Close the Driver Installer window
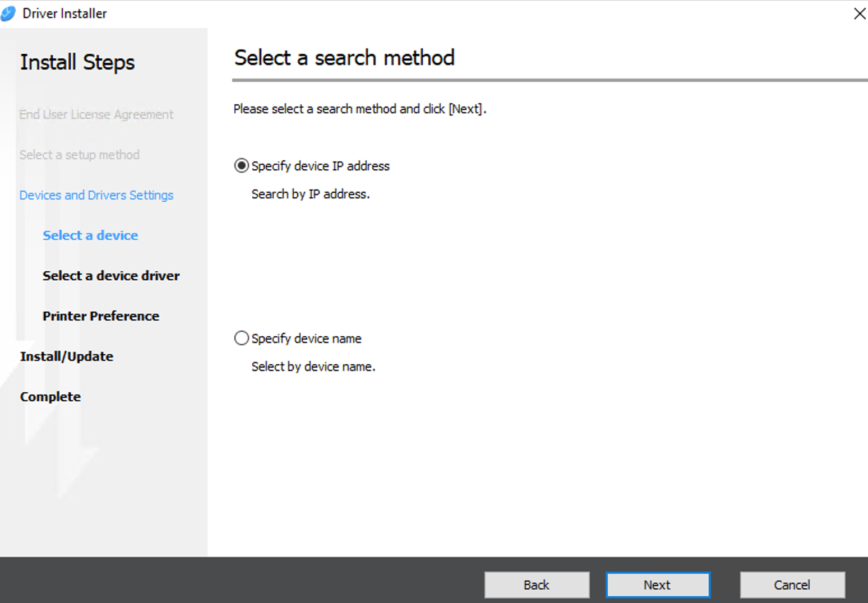 coord(859,13)
